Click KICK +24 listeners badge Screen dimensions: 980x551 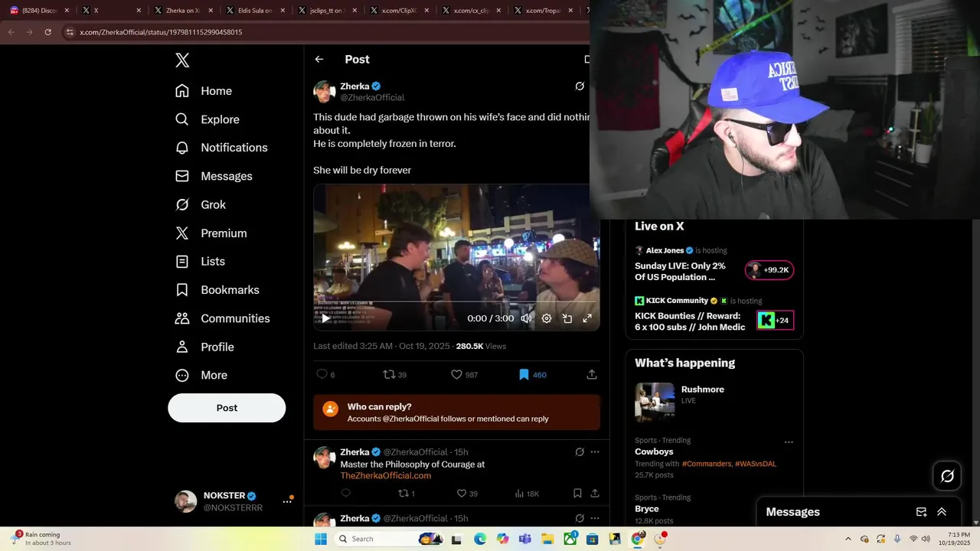pyautogui.click(x=775, y=321)
